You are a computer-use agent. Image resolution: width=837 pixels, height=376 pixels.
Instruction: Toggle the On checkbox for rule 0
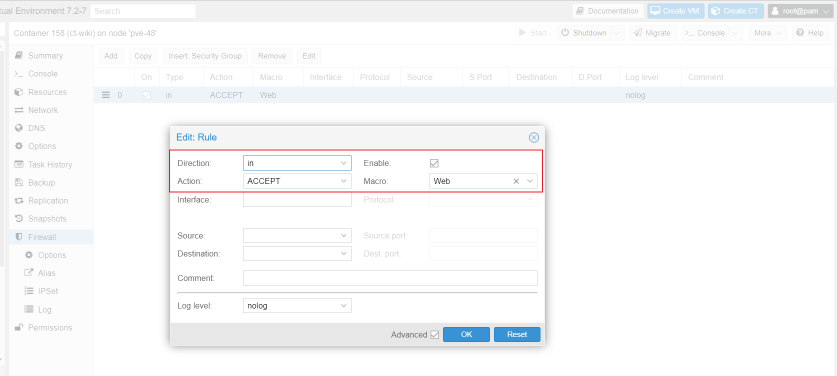point(146,95)
